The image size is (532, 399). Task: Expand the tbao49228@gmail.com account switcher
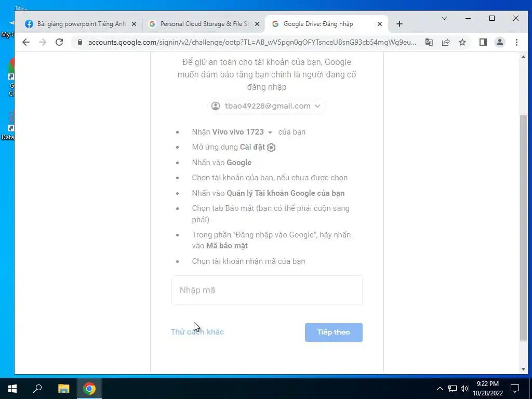point(267,106)
